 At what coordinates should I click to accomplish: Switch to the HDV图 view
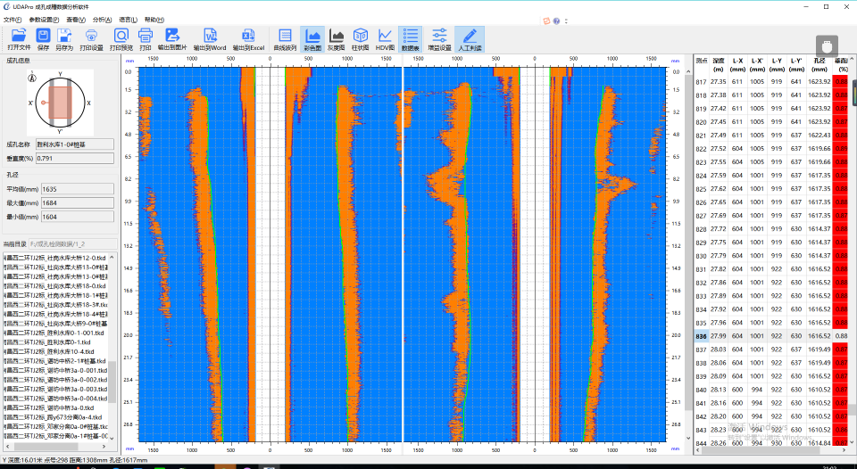click(x=385, y=38)
